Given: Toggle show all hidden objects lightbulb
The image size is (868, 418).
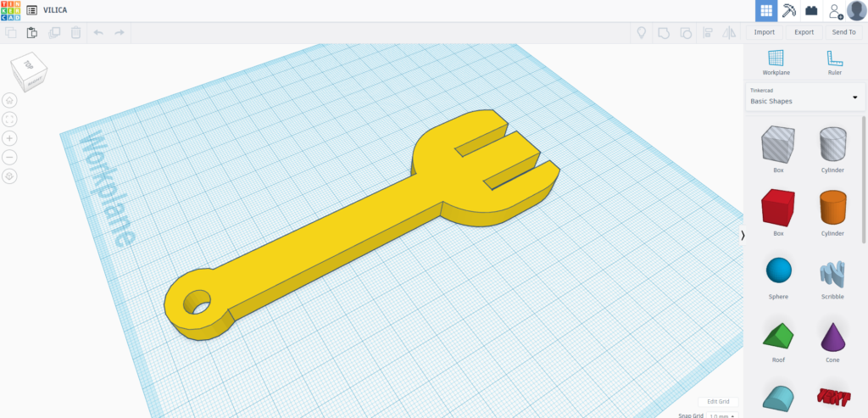Looking at the screenshot, I should 642,32.
